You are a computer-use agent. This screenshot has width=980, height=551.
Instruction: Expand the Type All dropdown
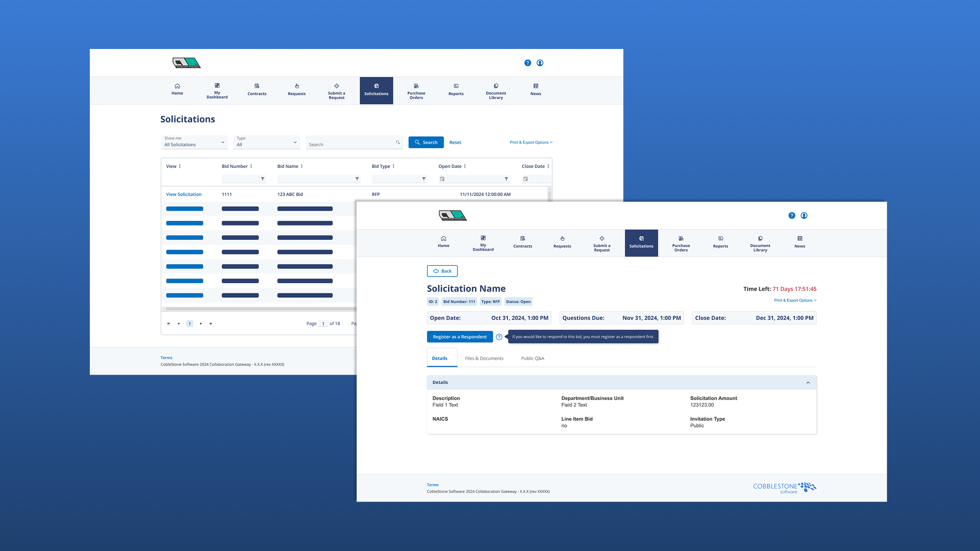pyautogui.click(x=266, y=142)
